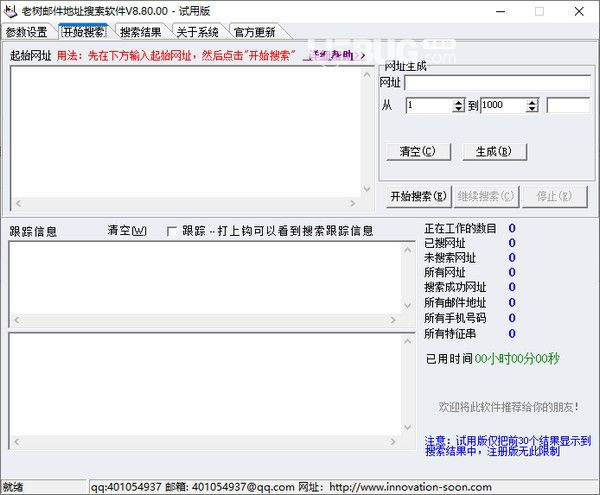The image size is (600, 495).
Task: Click the elapsed time 00小时00分00秒
Action: [x=517, y=358]
